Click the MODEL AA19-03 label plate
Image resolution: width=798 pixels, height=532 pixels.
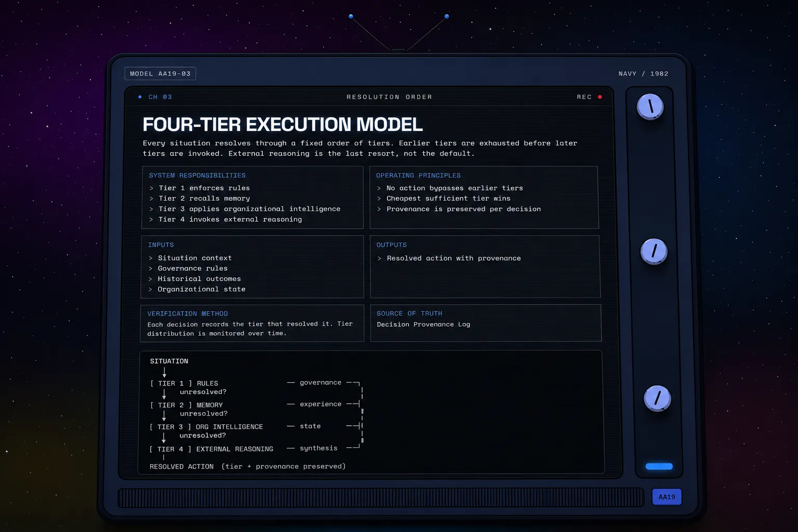(x=160, y=74)
